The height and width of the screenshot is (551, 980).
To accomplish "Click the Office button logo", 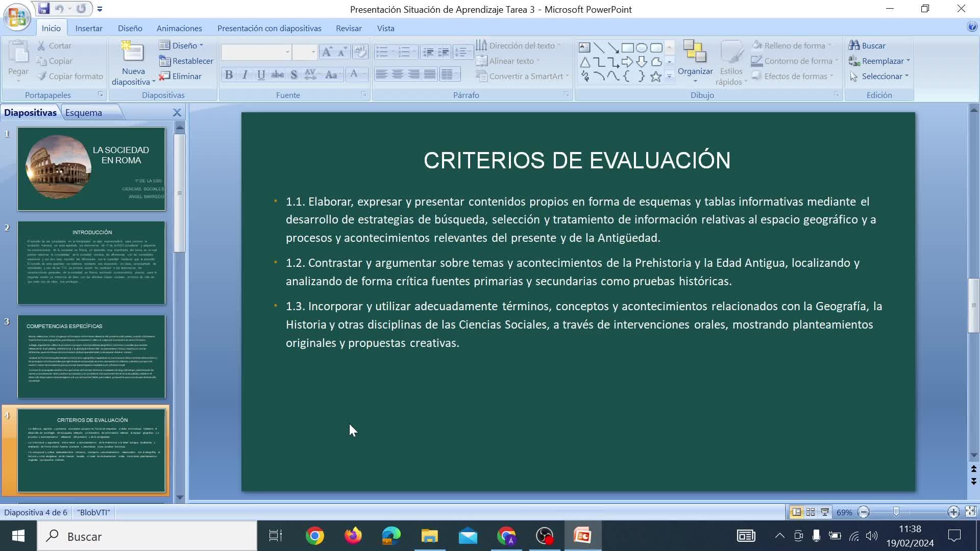I will click(x=17, y=17).
